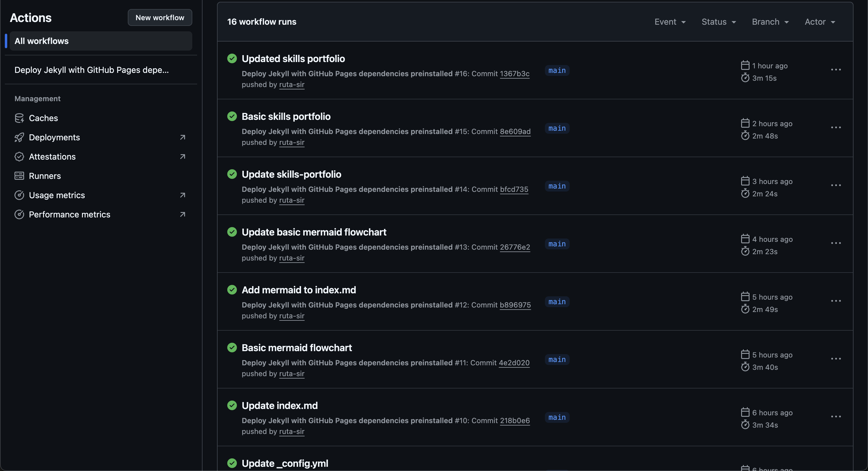Click the Performance metrics gauge icon
Screen dimensions: 868x471
pos(19,214)
